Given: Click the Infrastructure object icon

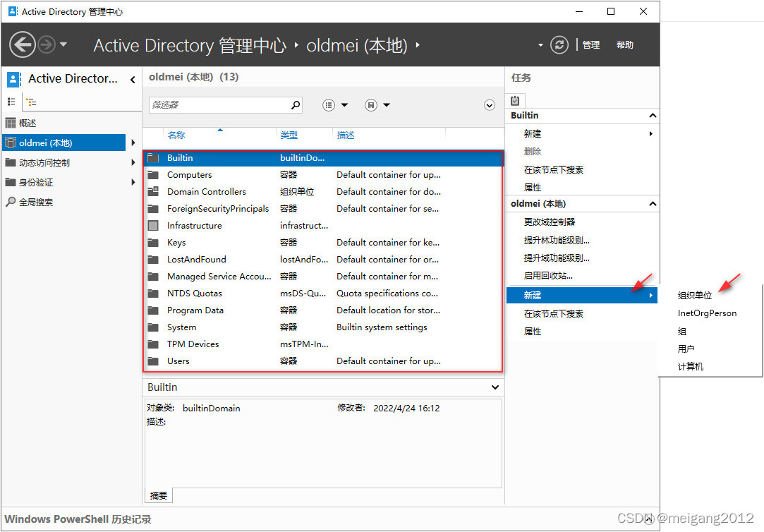Looking at the screenshot, I should point(153,226).
